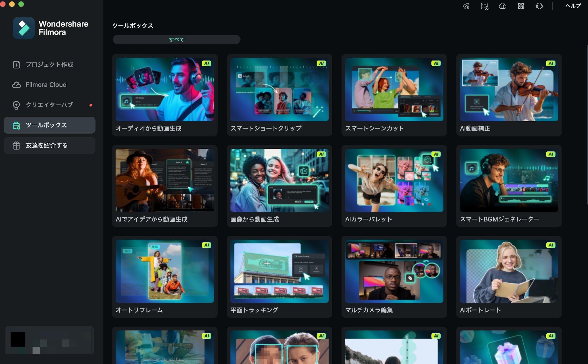Click the プロジェクト作成 plus icon

click(x=16, y=64)
